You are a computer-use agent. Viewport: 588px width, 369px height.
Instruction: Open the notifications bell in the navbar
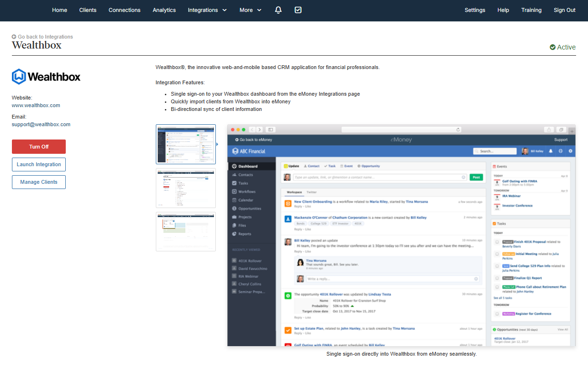[278, 10]
